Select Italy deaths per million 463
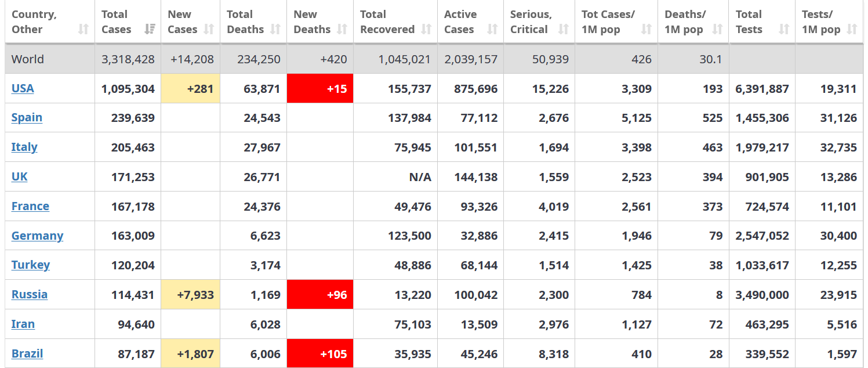 [713, 147]
